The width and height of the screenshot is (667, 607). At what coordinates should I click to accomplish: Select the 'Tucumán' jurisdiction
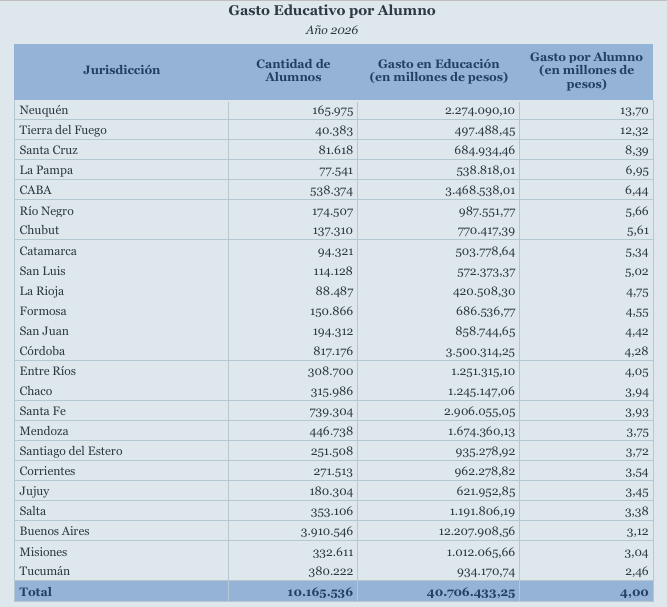(45, 571)
